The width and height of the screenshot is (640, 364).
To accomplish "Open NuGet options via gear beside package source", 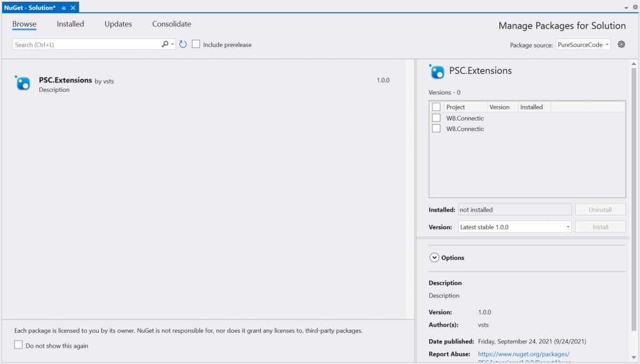I will point(621,44).
